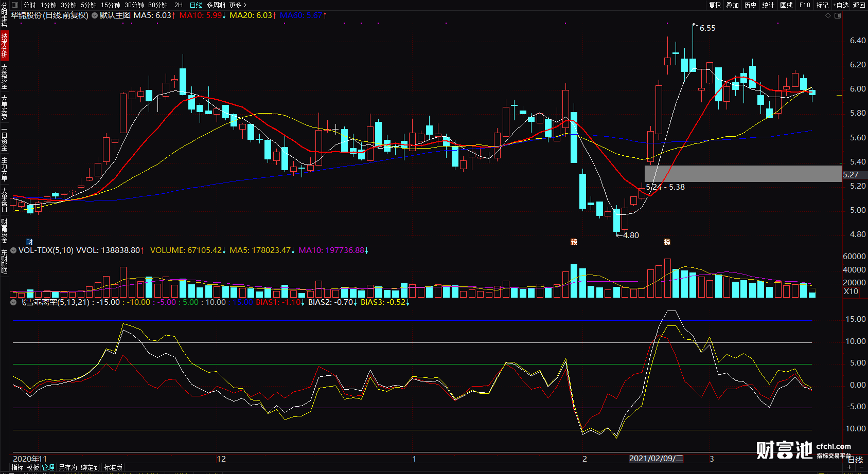Add stock with +自选 button

pyautogui.click(x=841, y=5)
